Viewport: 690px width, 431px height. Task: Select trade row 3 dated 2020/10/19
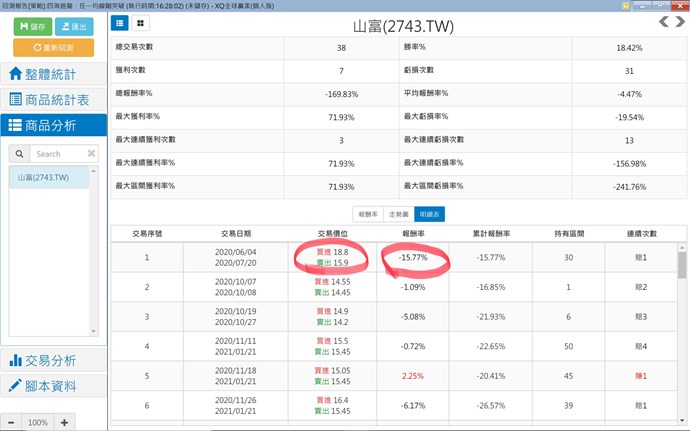click(394, 317)
